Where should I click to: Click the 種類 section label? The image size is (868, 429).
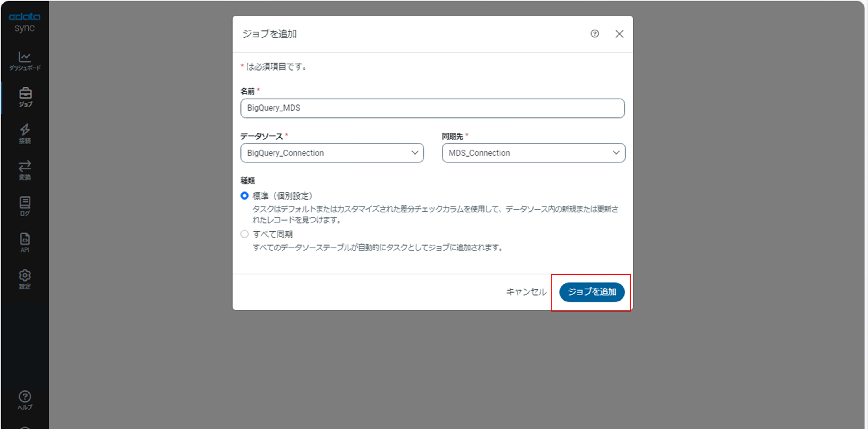(x=248, y=181)
